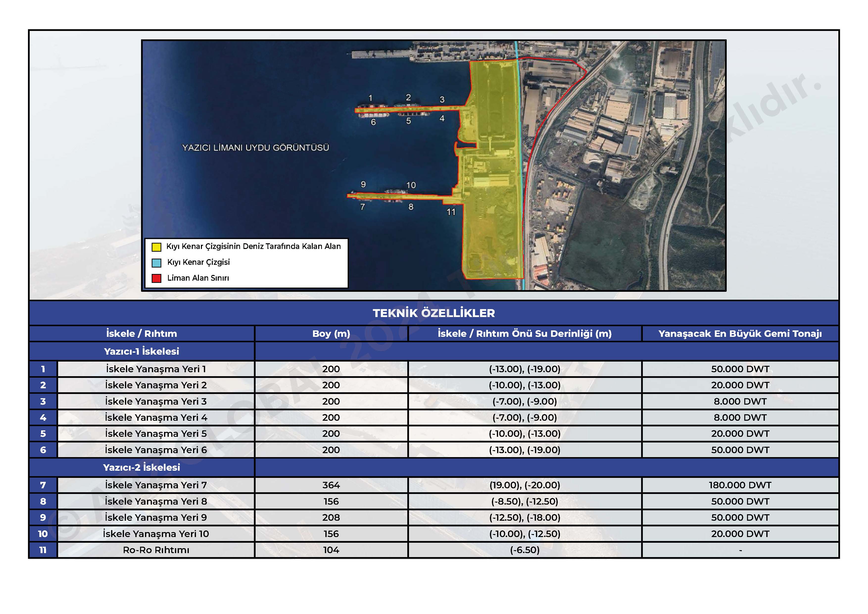Select the cell 'İskele Yanaşma Yeri 6'

[x=156, y=450]
